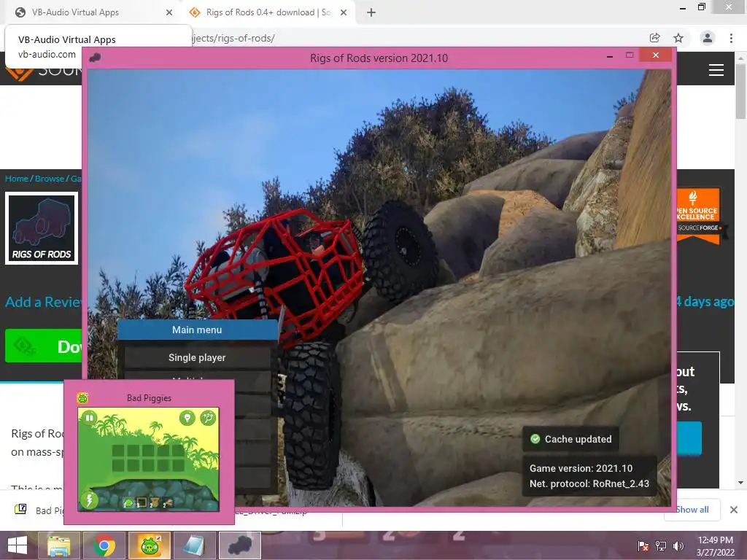Bookmark this page with the star icon

(678, 38)
